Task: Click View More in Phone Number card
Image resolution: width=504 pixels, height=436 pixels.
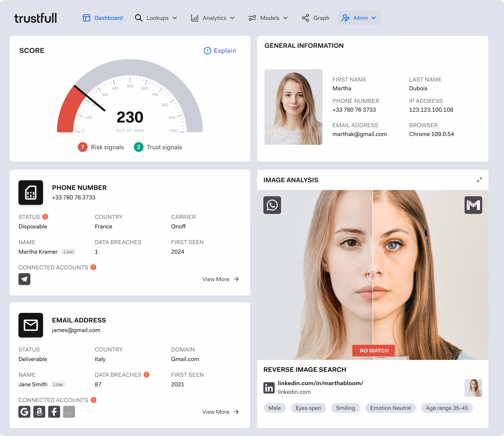Action: point(220,279)
